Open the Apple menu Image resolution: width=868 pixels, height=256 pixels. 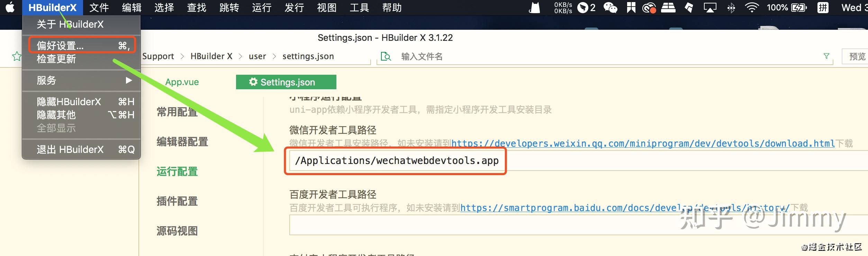click(x=10, y=7)
